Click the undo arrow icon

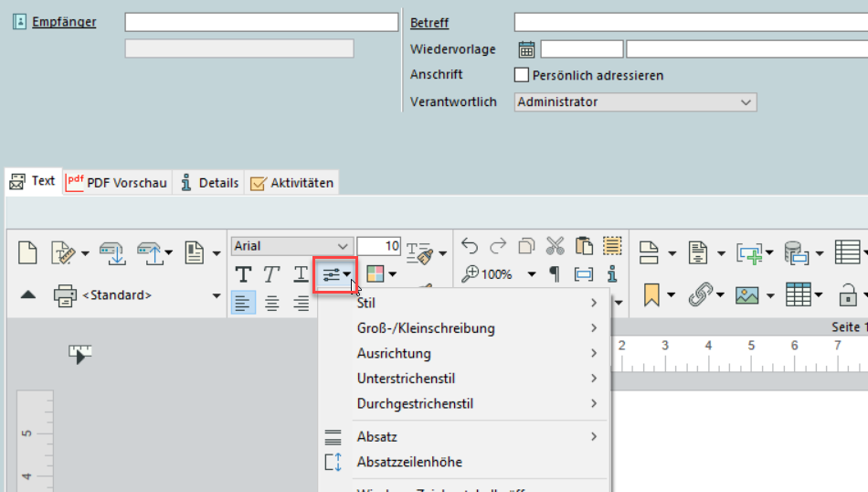pyautogui.click(x=470, y=246)
